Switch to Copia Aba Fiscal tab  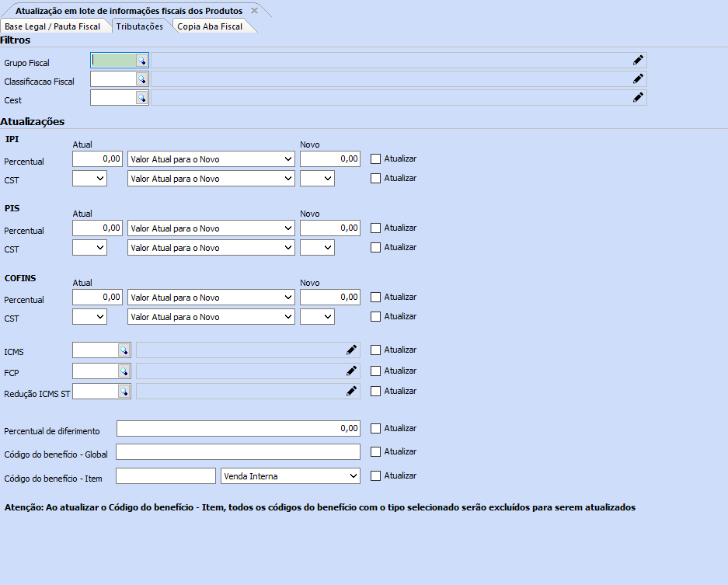click(210, 26)
